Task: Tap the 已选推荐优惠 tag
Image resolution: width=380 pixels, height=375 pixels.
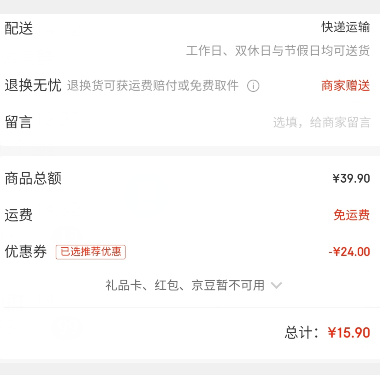Action: click(x=91, y=252)
